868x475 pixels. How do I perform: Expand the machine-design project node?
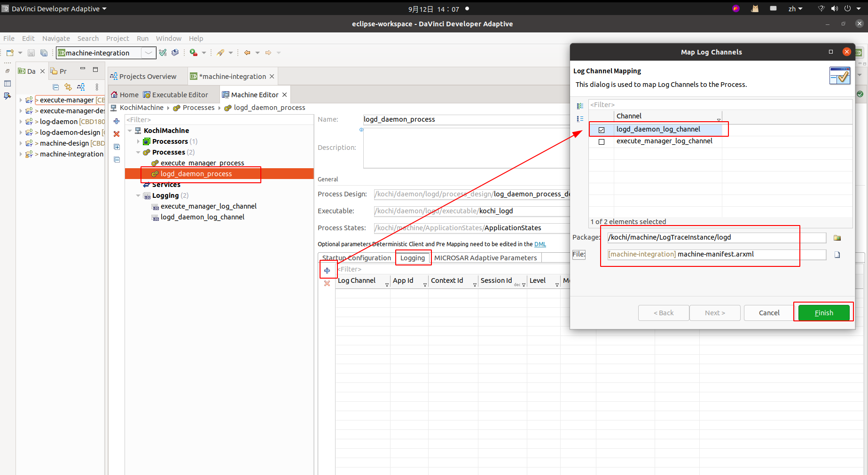[21, 143]
